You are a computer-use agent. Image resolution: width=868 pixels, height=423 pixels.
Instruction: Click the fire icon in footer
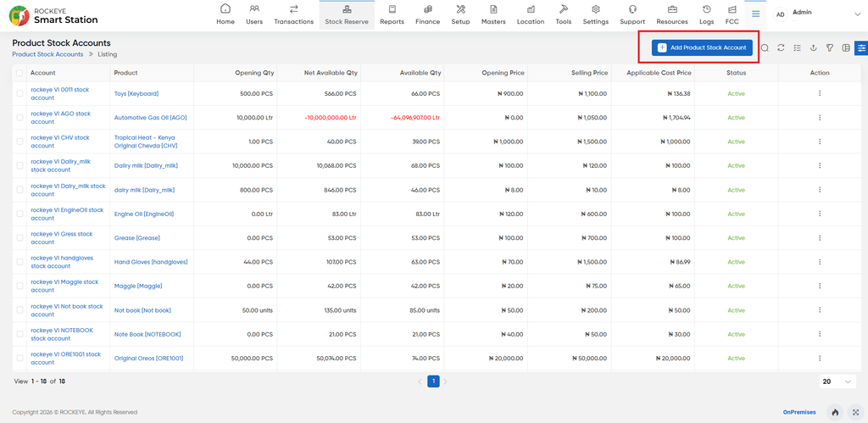835,413
